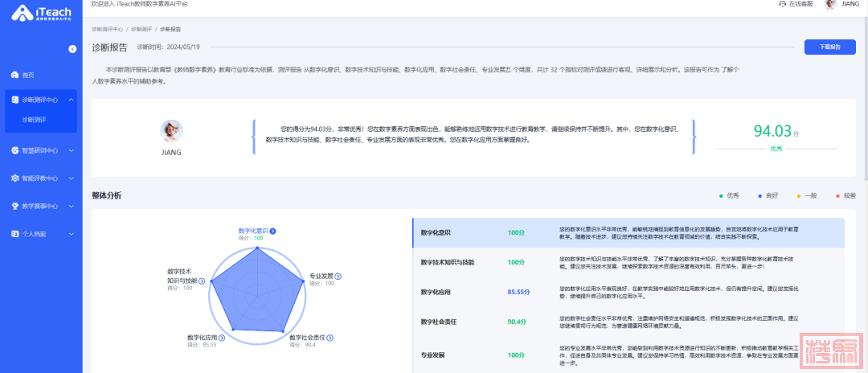Select the 数字化应用 85.55分 row
This screenshot has height=373, width=868.
(x=628, y=292)
